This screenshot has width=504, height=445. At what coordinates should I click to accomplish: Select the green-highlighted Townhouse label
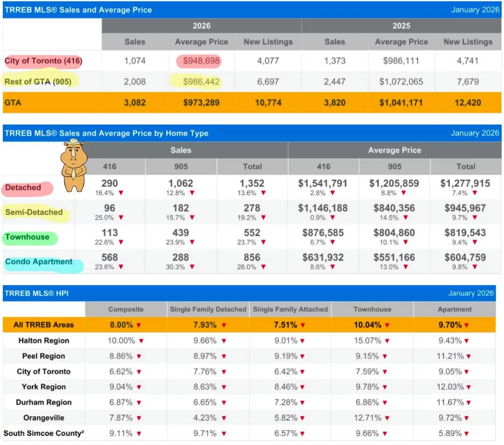coord(28,237)
